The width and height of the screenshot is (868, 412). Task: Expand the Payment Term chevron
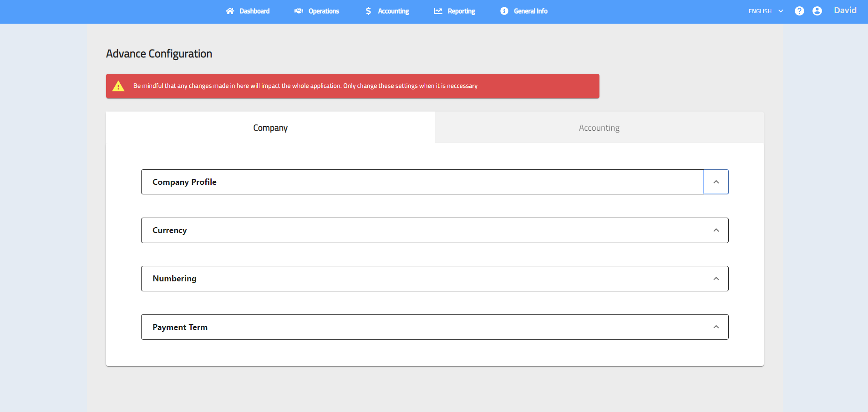point(716,327)
